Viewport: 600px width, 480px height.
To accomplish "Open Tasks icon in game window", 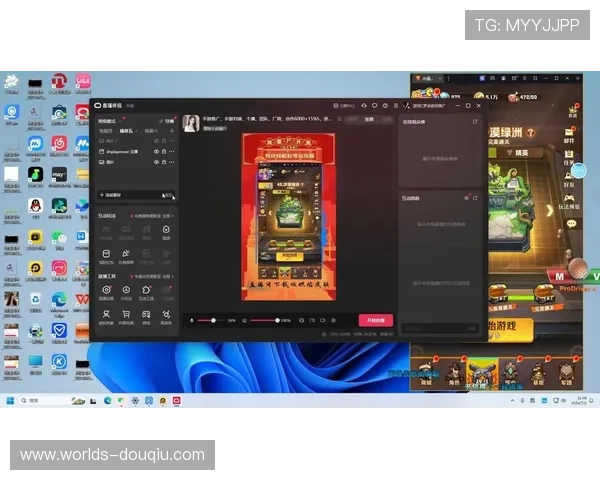I will pos(569,157).
